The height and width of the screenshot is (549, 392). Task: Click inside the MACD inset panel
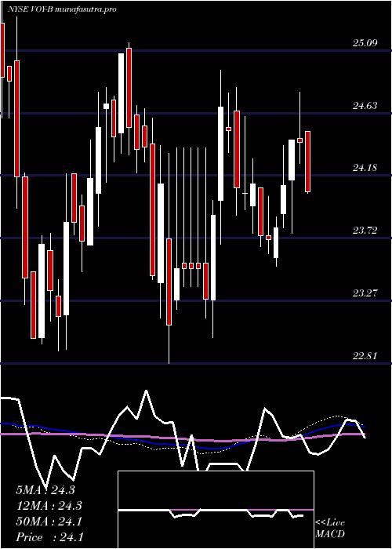pos(216,510)
